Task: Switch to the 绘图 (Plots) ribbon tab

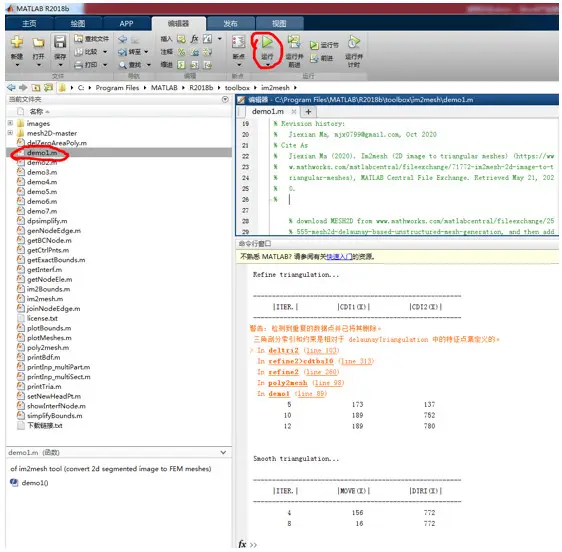Action: (78, 24)
